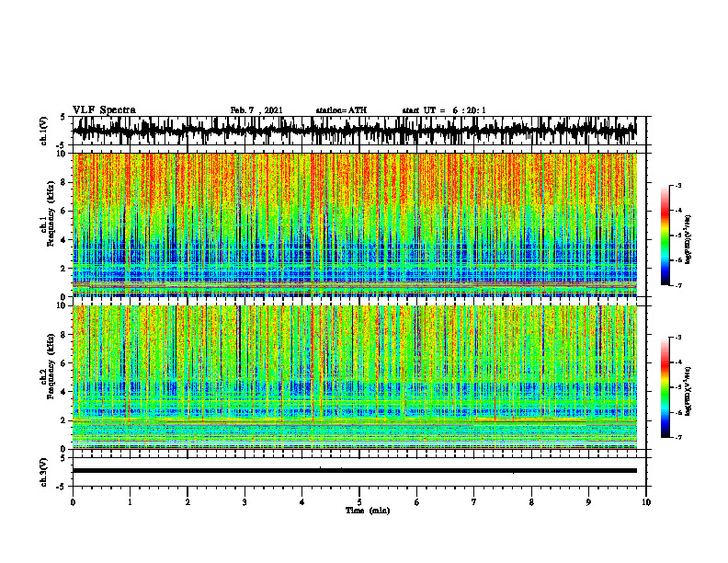Click the ch.1 voltage waveform trace panel
Image resolution: width=728 pixels, height=563 pixels.
[359, 131]
